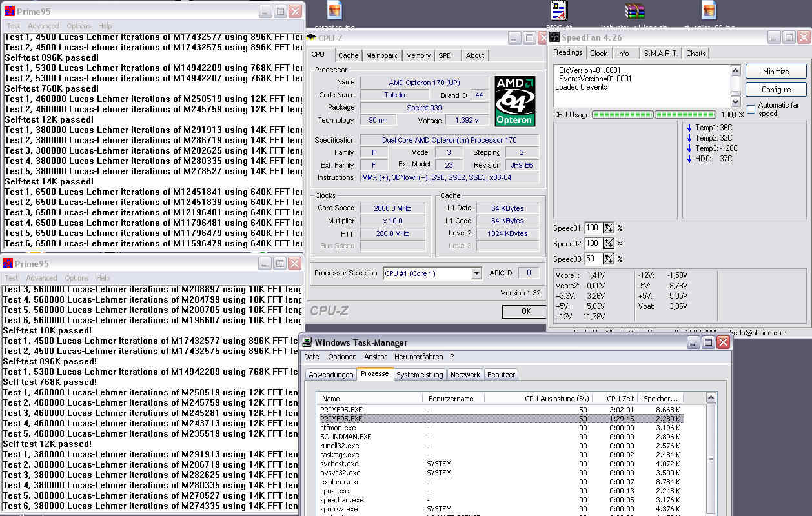Click the WinRAR archive icon on the desktop
The height and width of the screenshot is (516, 812).
click(634, 11)
